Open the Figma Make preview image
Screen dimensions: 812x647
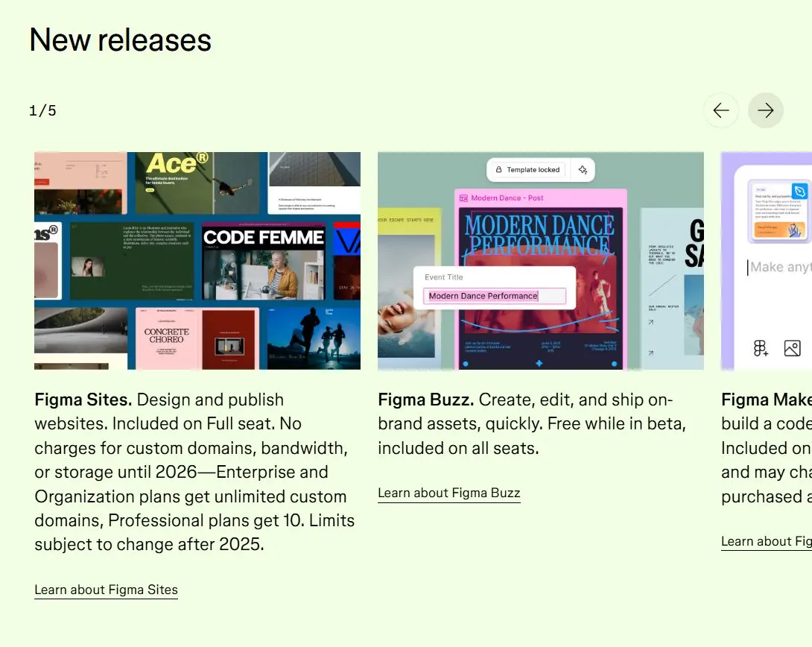tap(767, 261)
